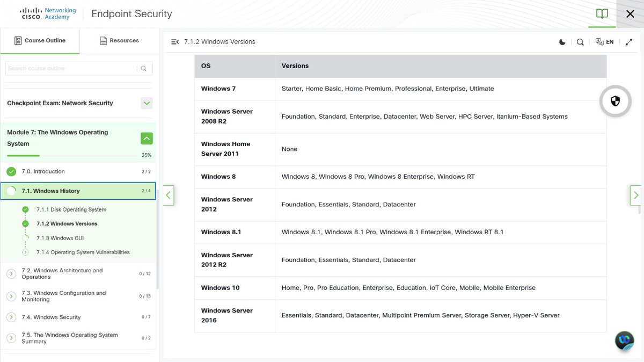Image resolution: width=644 pixels, height=362 pixels.
Task: Close the Endpoint Security course view
Action: click(x=630, y=14)
